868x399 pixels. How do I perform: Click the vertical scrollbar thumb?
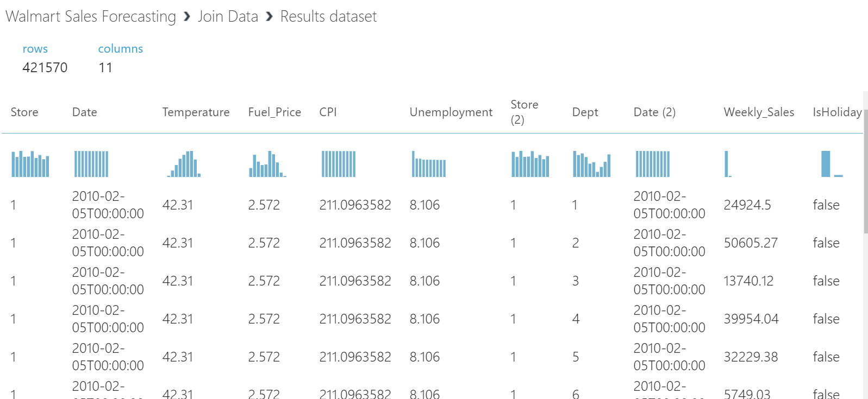(865, 172)
